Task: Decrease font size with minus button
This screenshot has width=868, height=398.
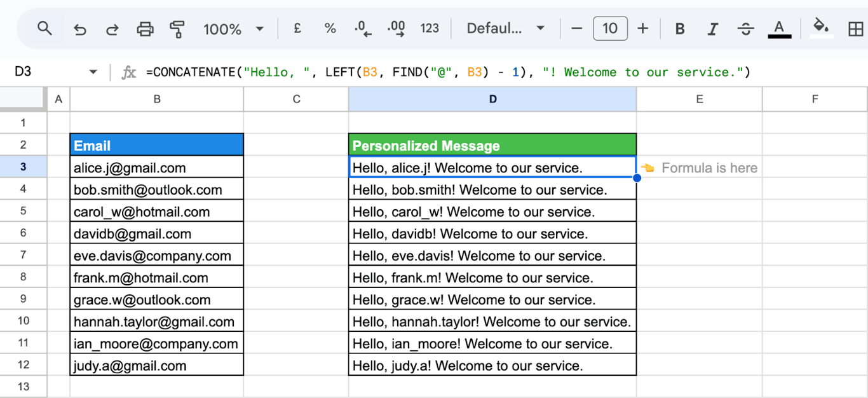Action: tap(577, 28)
